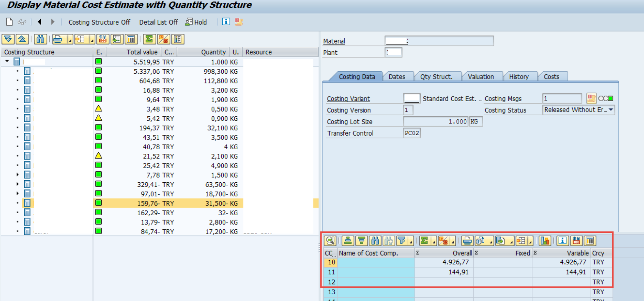
Task: Click the binoculars find icon above costing structure
Action: pyautogui.click(x=40, y=39)
